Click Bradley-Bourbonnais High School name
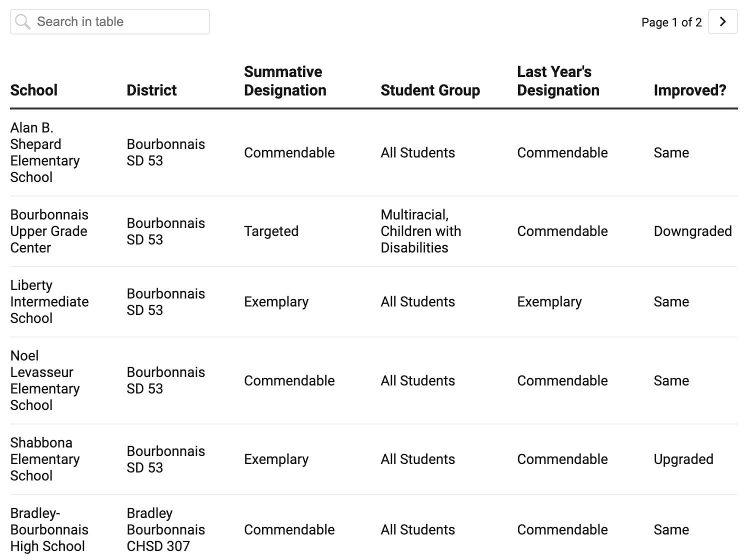 49,529
